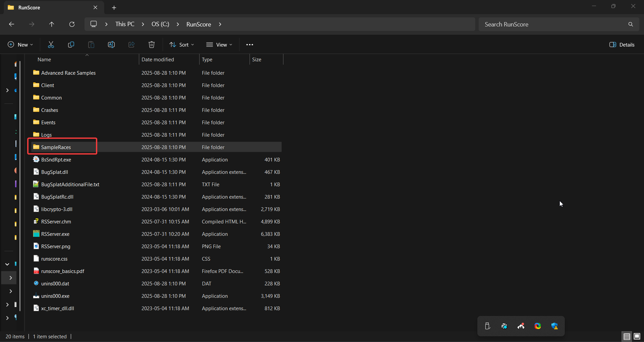
Task: Select the BugSplat.dll file
Action: pos(51,172)
